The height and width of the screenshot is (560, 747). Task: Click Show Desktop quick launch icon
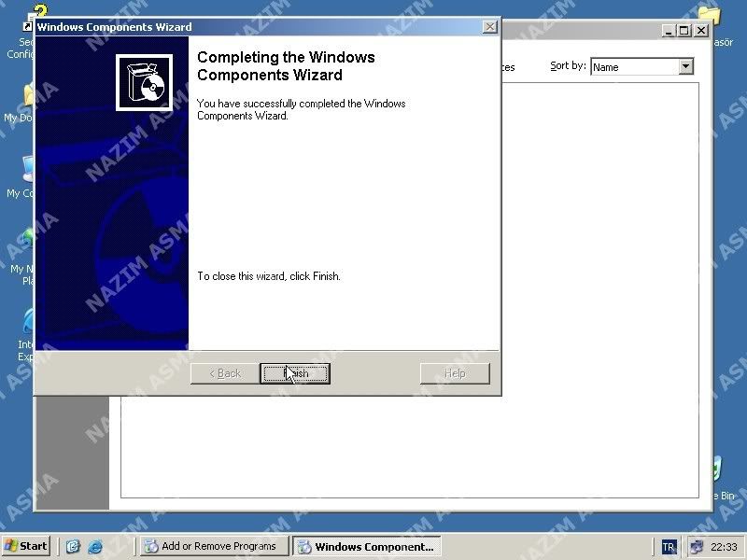point(73,546)
